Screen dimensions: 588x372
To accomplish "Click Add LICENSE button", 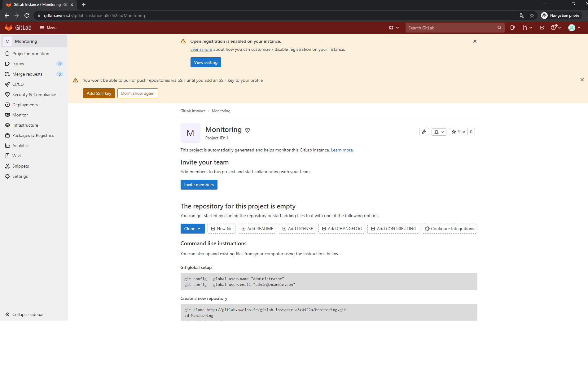I will pyautogui.click(x=297, y=229).
